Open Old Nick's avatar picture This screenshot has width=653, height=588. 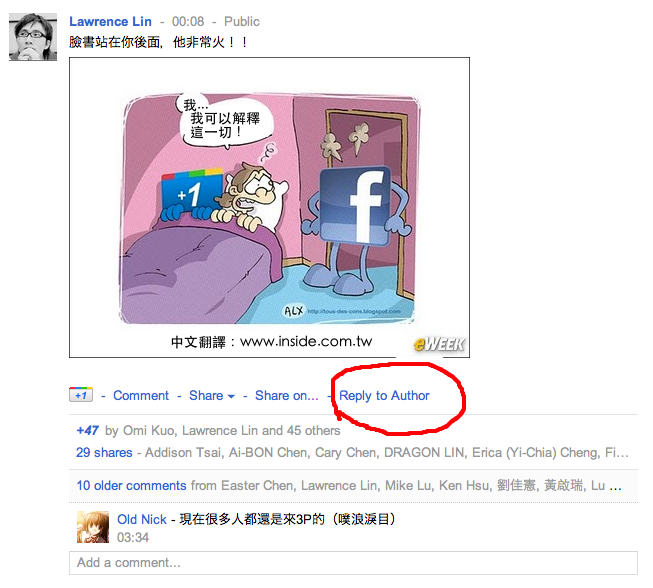click(x=93, y=527)
